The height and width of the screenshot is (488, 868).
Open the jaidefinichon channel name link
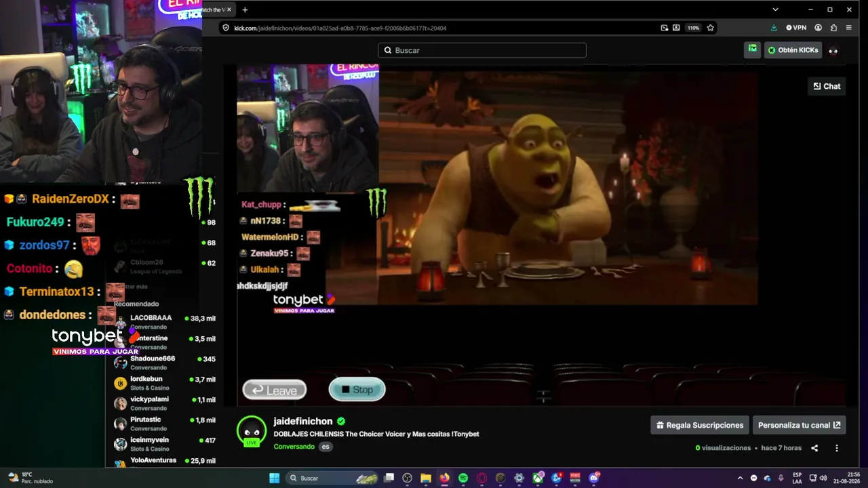pos(302,421)
